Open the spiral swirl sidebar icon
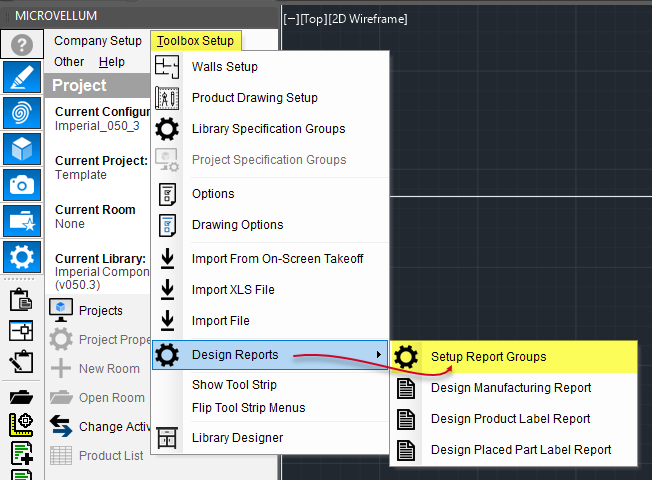The image size is (652, 480). pyautogui.click(x=22, y=113)
